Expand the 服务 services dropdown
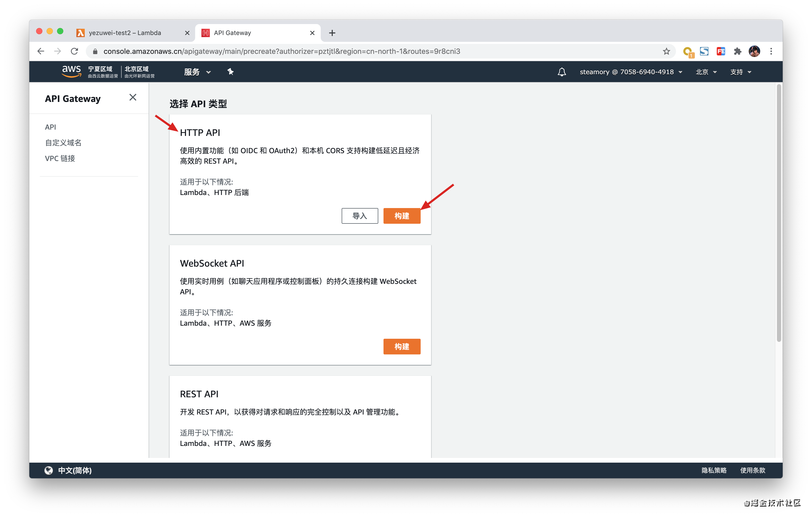This screenshot has width=812, height=517. pos(197,72)
